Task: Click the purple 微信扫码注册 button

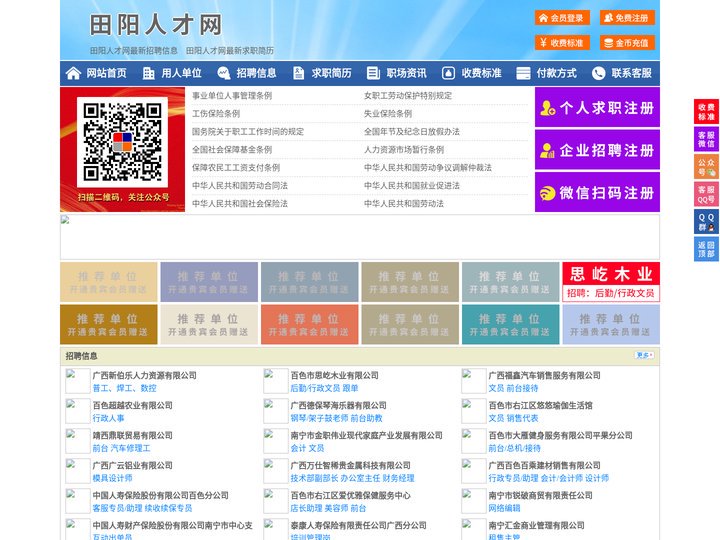Action: (597, 192)
